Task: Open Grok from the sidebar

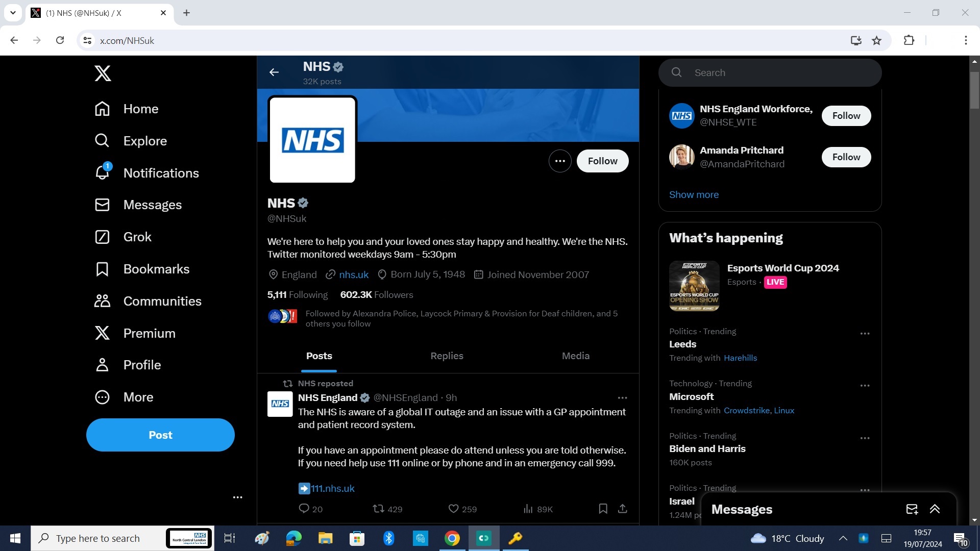Action: (x=137, y=237)
